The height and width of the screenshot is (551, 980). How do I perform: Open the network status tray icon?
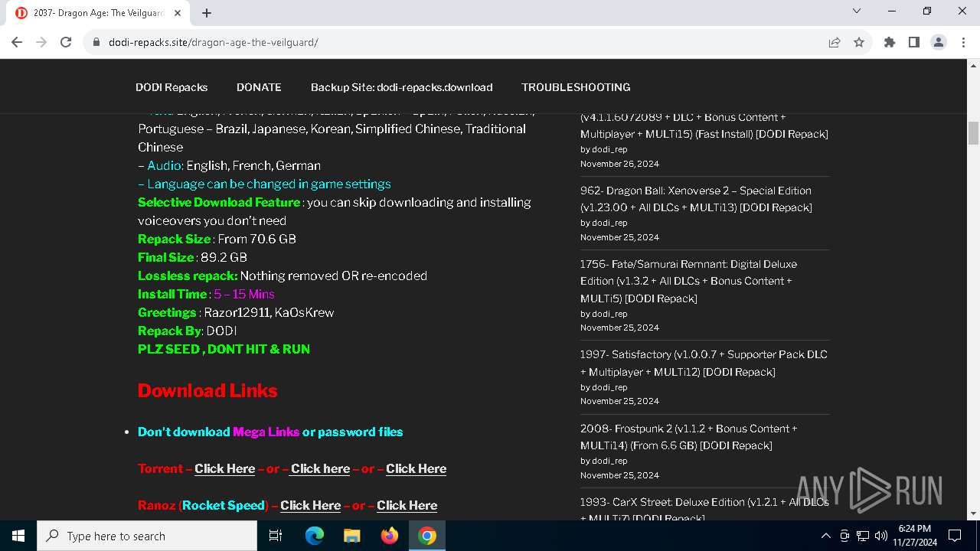[863, 536]
